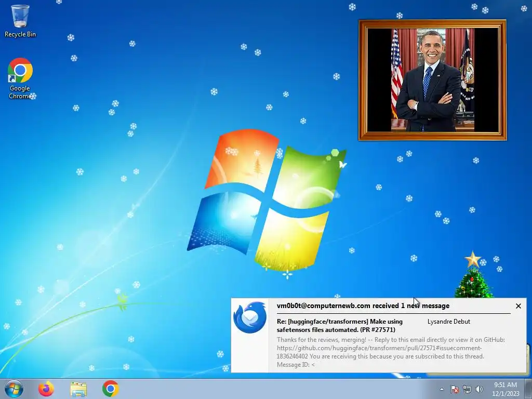Select the framed portrait desktop gadget
Screen dimensions: 532x399
click(x=433, y=80)
